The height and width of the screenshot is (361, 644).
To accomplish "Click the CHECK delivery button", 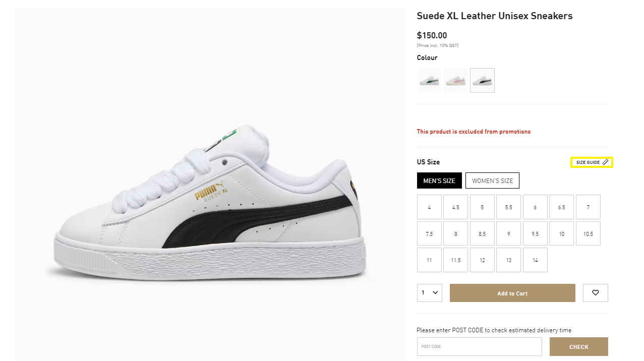I will point(578,346).
